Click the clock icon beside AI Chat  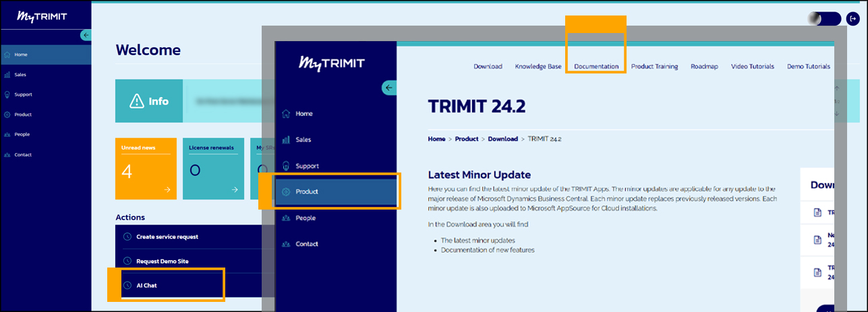127,286
